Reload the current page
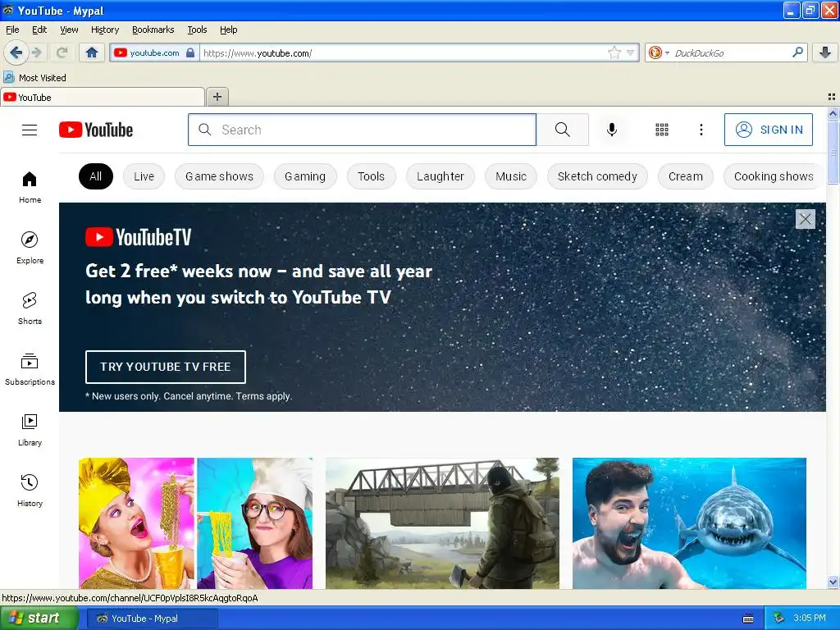The width and height of the screenshot is (840, 630). click(x=62, y=52)
